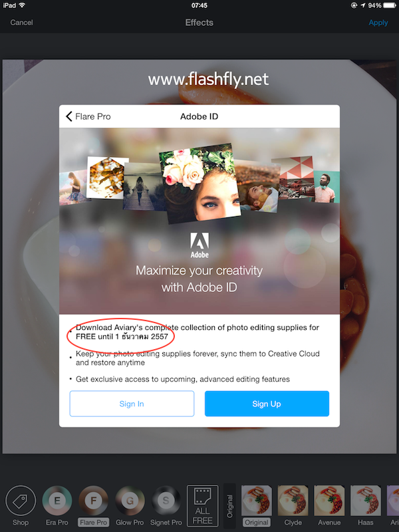Viewport: 399px width, 532px height.
Task: Choose the Signet Pro pack icon
Action: [166, 500]
